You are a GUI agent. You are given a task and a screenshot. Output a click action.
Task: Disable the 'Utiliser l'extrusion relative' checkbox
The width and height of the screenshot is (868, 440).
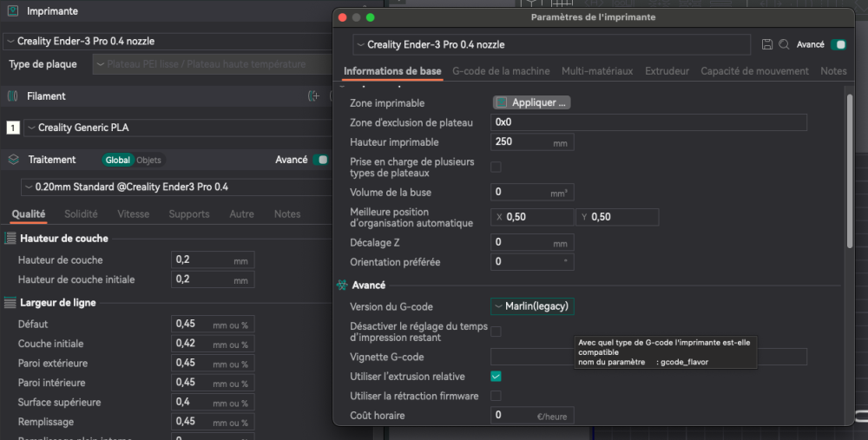click(496, 377)
